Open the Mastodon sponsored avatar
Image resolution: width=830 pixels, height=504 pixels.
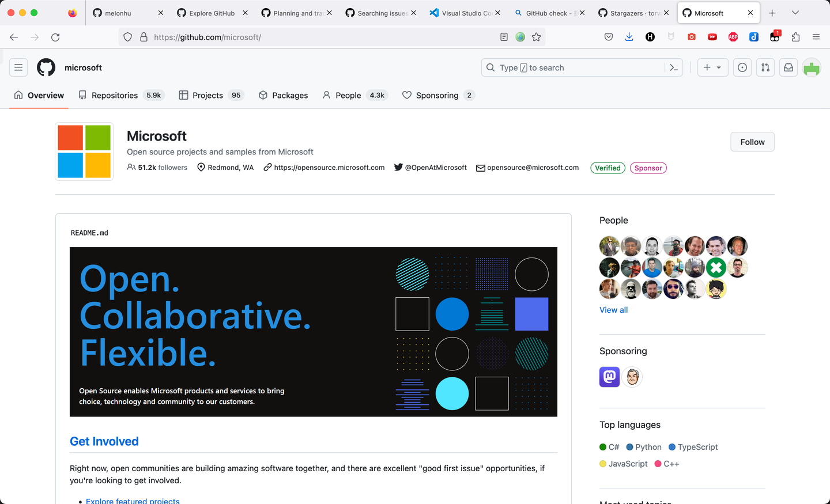tap(610, 377)
